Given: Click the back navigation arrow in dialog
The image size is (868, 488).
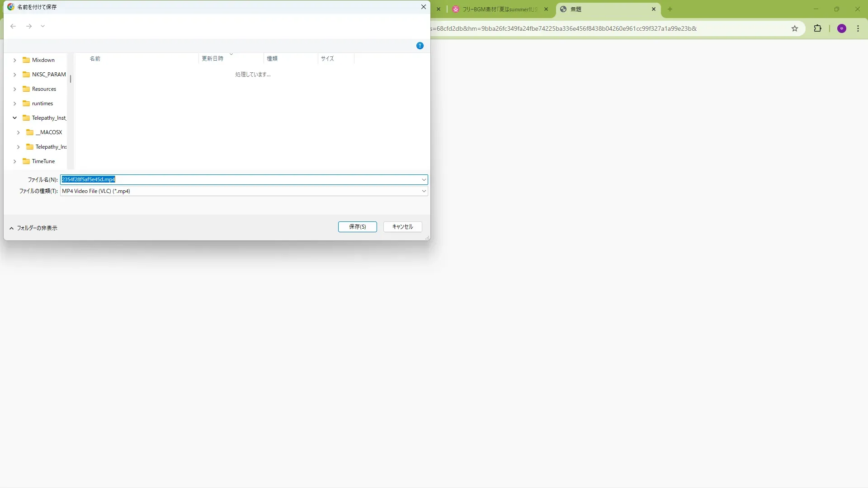Looking at the screenshot, I should pyautogui.click(x=13, y=26).
